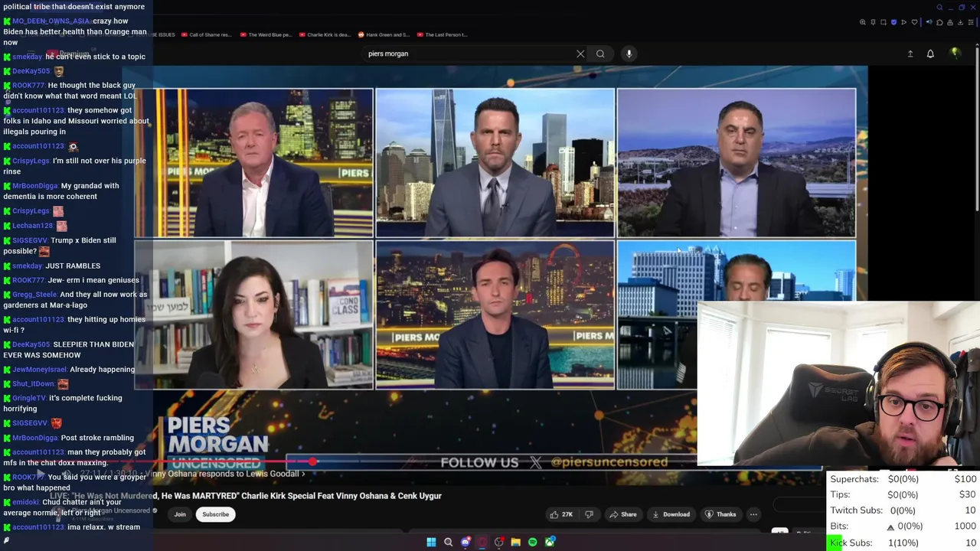Image resolution: width=980 pixels, height=551 pixels.
Task: Open the three-dot more actions menu
Action: point(753,514)
